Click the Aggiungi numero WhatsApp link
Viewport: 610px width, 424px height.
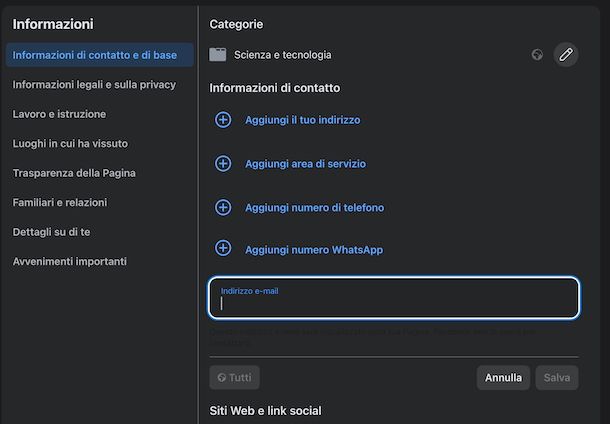tap(314, 250)
